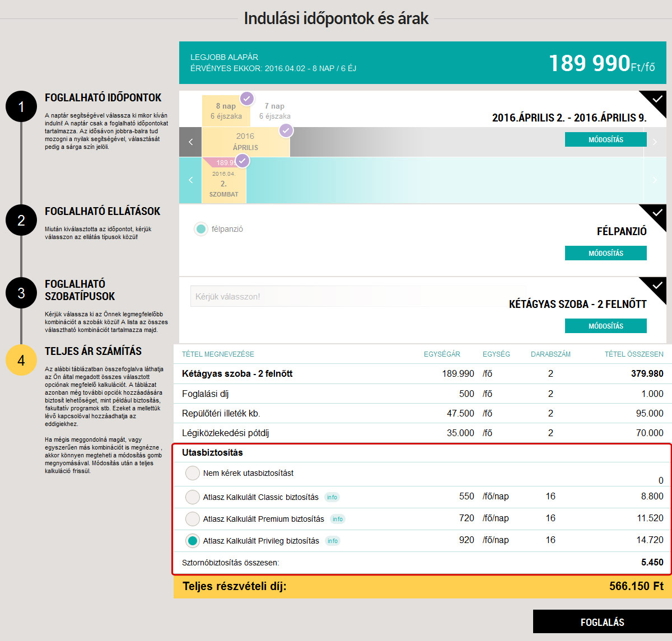Click the Légiközlekedési pótdíj row label

[x=226, y=433]
